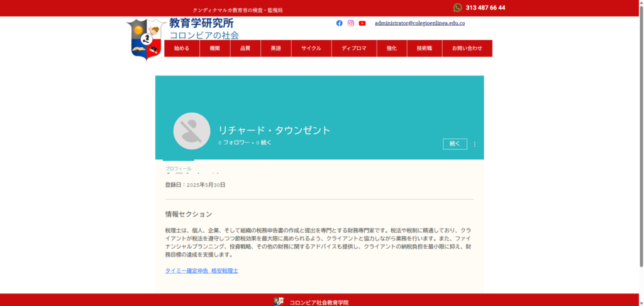Open the Facebook page icon
Screen dimensions: 644x306
[x=340, y=23]
